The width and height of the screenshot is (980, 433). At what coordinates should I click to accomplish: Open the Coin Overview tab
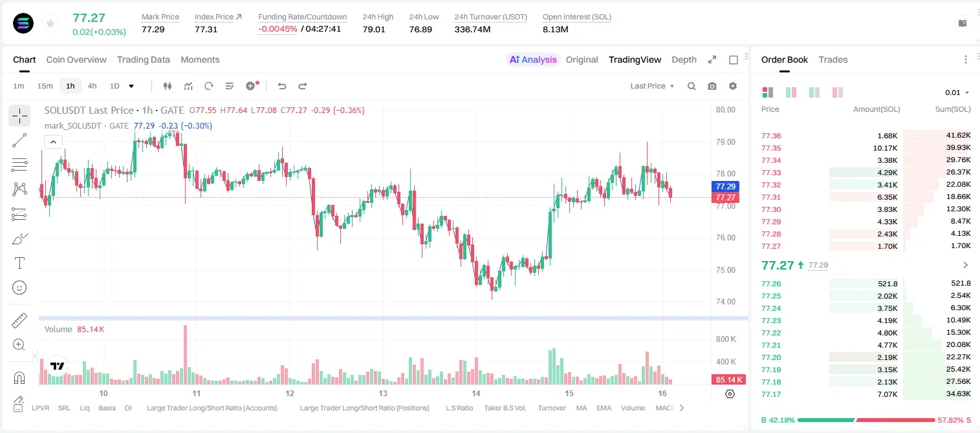[76, 59]
